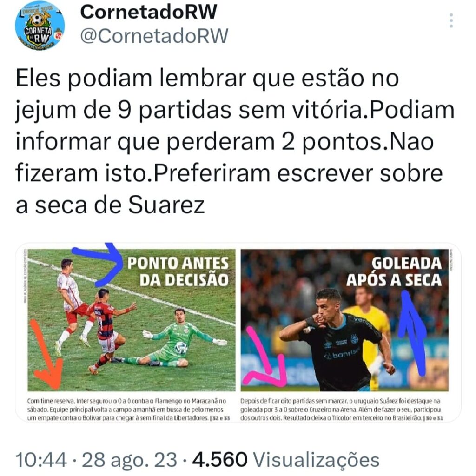Click the tweet text about Suarez
Screen dimensions: 476x476
235,142
